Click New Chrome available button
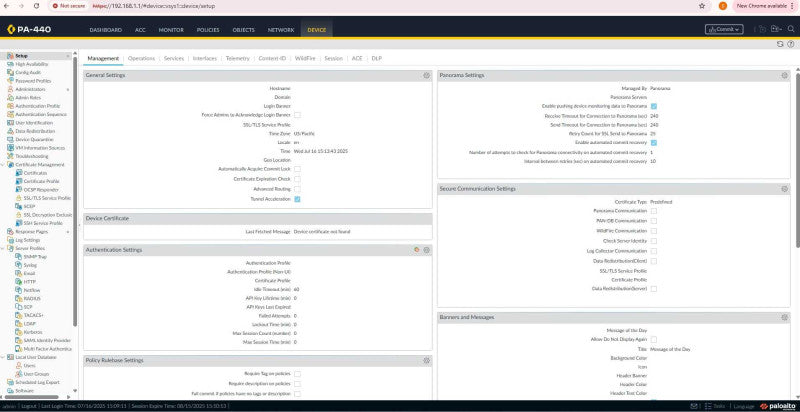The image size is (800, 412). pos(765,6)
